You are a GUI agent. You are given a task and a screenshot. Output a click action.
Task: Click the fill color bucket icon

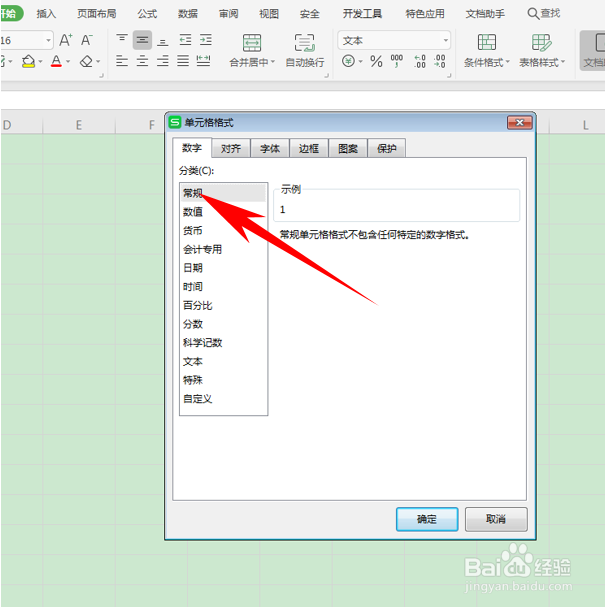point(28,61)
